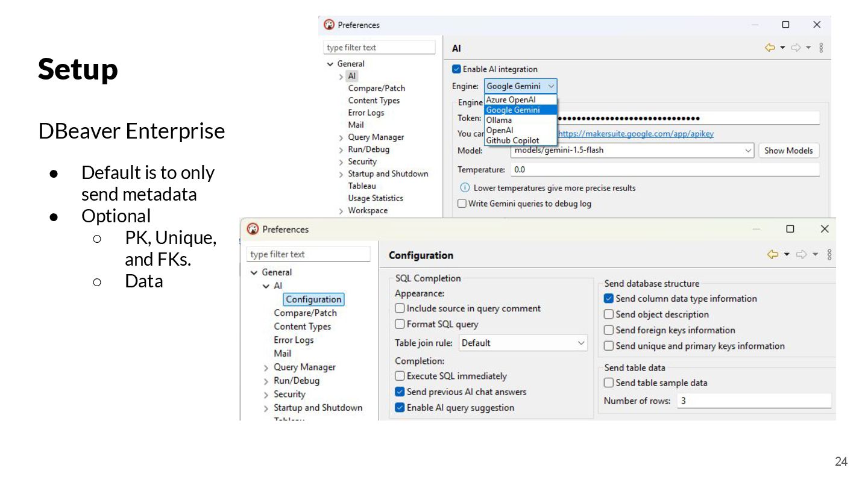Image resolution: width=868 pixels, height=488 pixels.
Task: Expand Security in the lower tree
Action: (266, 395)
